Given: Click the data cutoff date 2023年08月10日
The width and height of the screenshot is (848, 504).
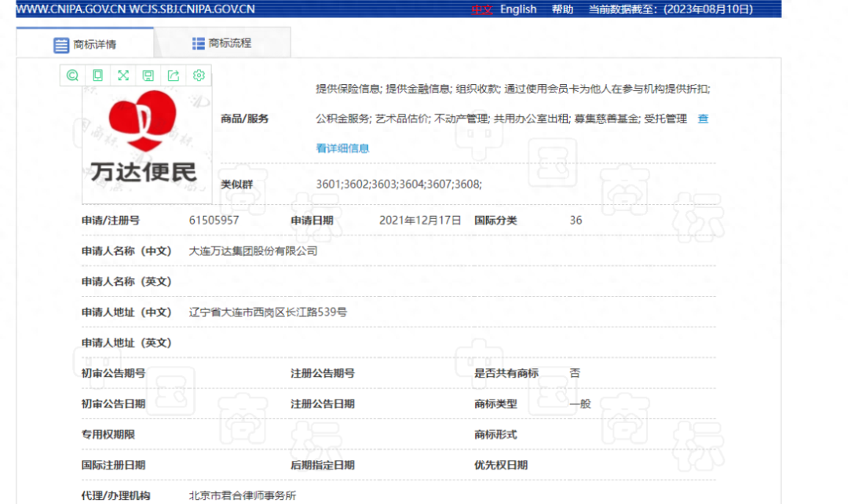Looking at the screenshot, I should click(x=709, y=9).
